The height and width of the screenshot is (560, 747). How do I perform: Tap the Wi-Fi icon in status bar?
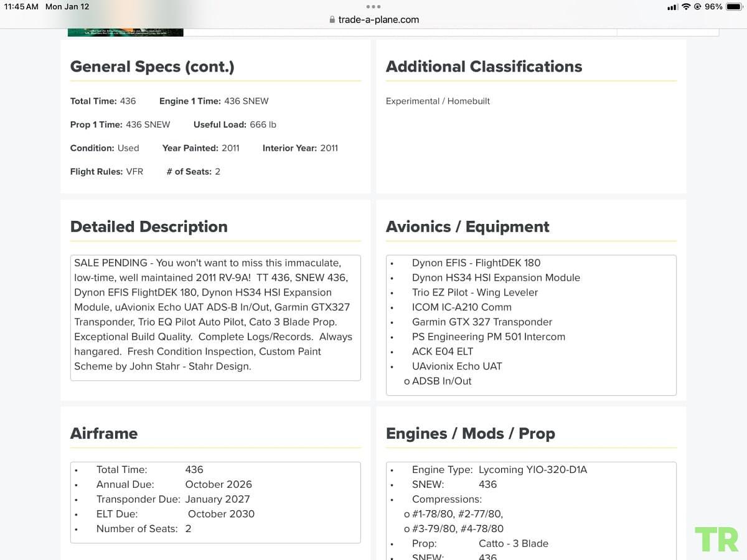coord(686,7)
